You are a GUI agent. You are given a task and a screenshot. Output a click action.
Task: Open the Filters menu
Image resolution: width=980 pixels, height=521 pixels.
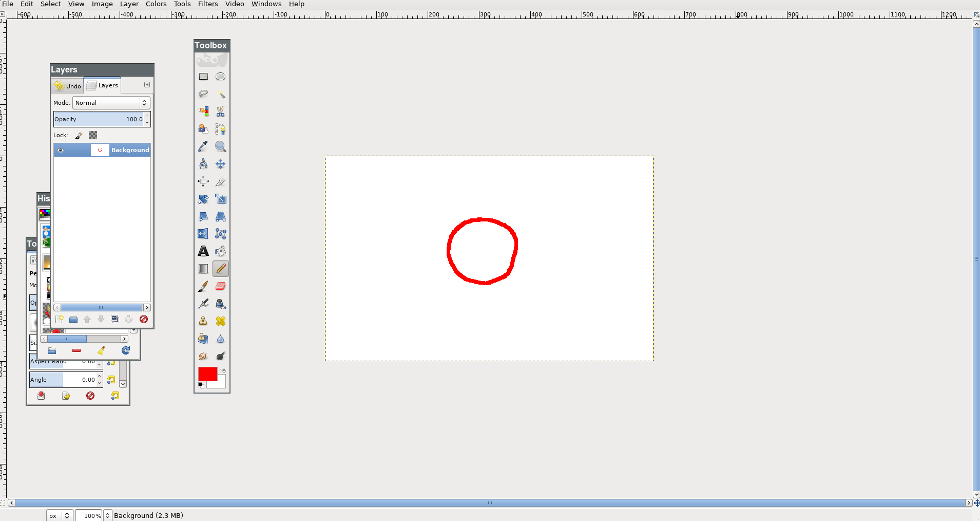207,4
